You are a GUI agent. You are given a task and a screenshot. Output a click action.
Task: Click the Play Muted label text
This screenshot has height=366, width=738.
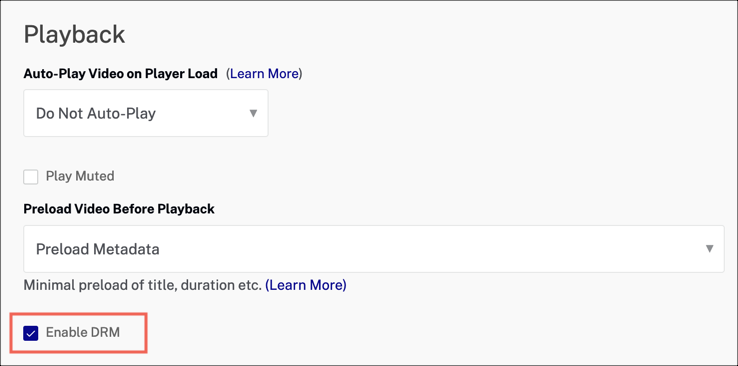(x=80, y=176)
